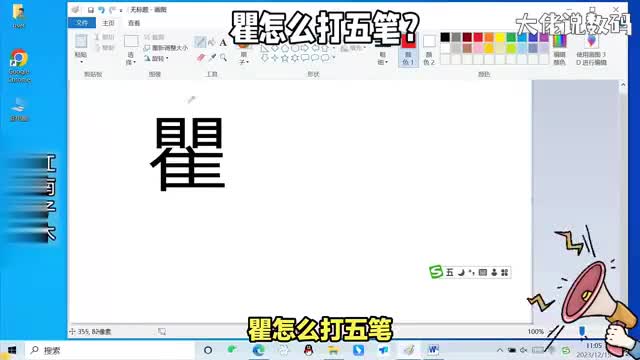Select the Color picker eyedropper tool
The height and width of the screenshot is (360, 640).
pos(212,58)
